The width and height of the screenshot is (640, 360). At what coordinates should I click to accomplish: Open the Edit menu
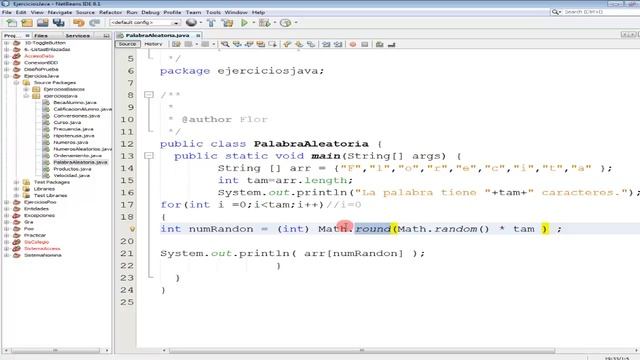(21, 12)
